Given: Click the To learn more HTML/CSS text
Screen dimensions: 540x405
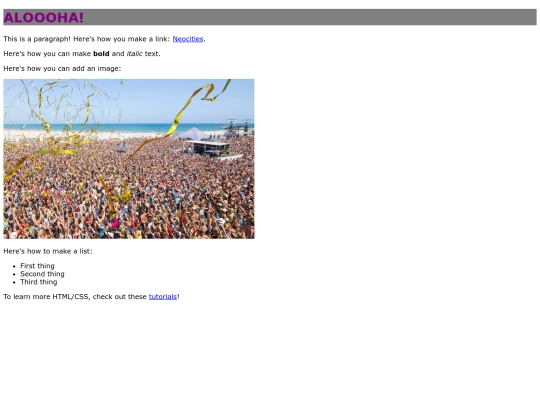Looking at the screenshot, I should (x=75, y=297).
